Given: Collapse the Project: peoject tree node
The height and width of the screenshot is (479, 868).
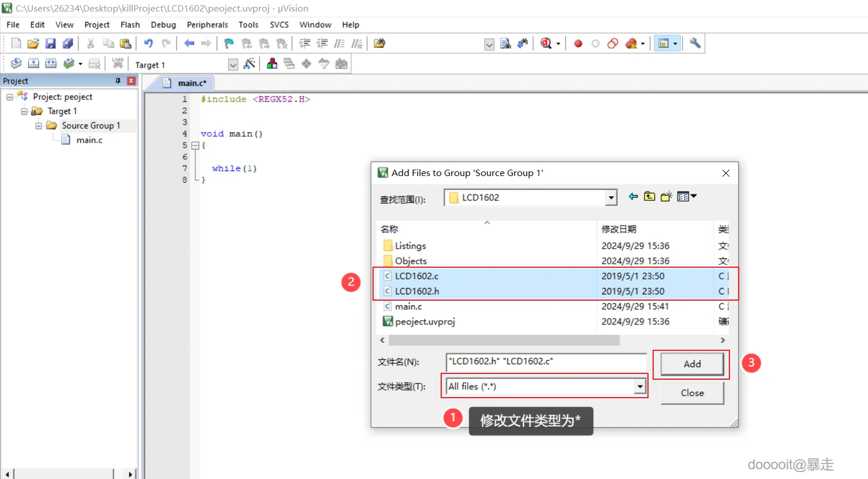Looking at the screenshot, I should tap(10, 97).
